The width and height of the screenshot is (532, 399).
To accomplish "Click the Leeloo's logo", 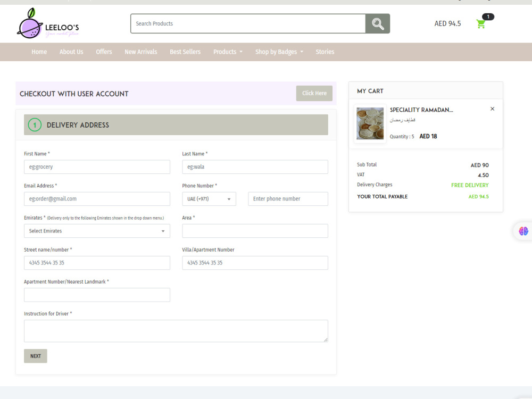I will (x=48, y=23).
